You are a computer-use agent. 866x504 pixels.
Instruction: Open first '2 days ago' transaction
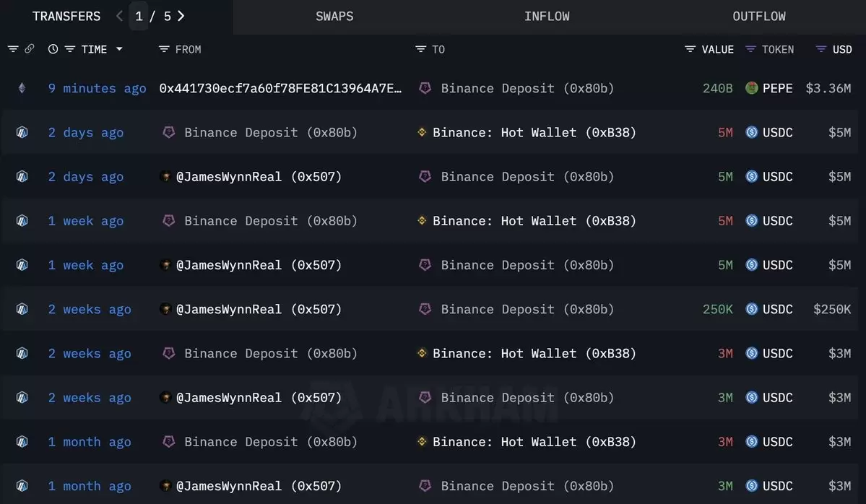[x=86, y=132]
